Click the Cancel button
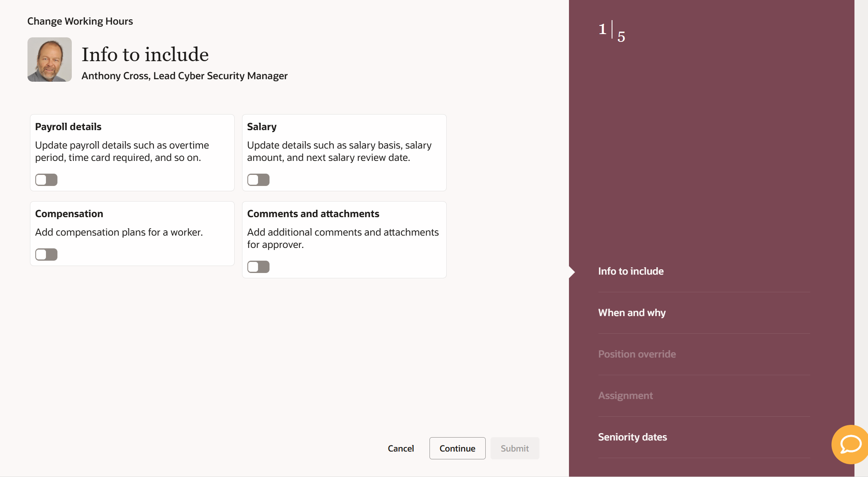Viewport: 868px width, 477px height. 401,448
